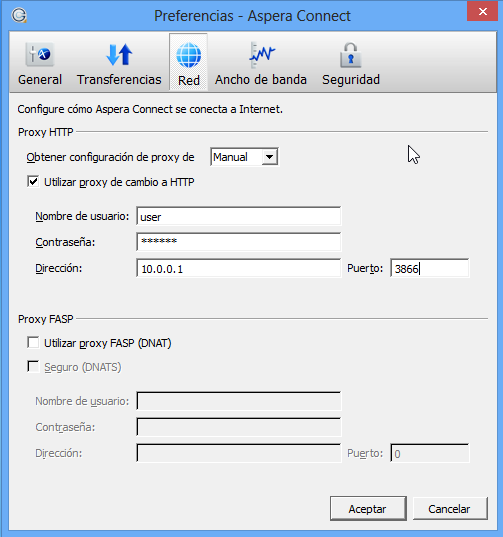Image resolution: width=503 pixels, height=537 pixels.
Task: Open the Transferencias arrows icon
Action: point(119,54)
